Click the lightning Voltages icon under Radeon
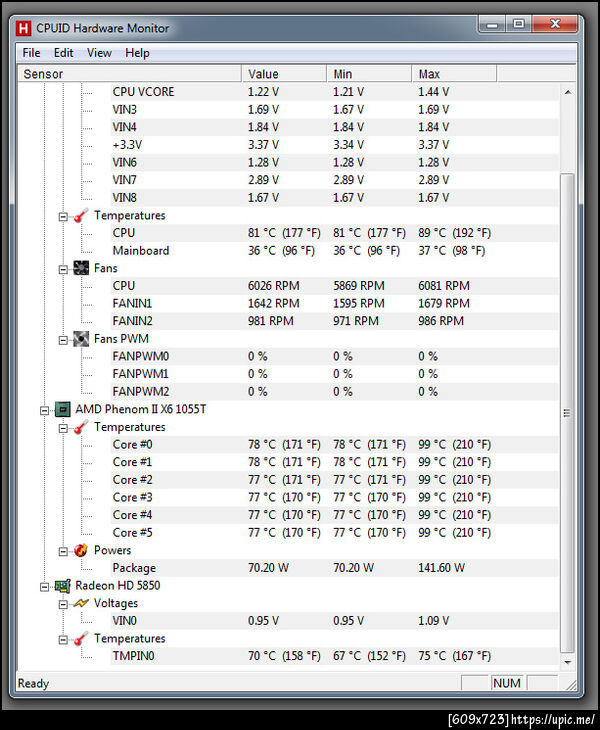 click(81, 603)
